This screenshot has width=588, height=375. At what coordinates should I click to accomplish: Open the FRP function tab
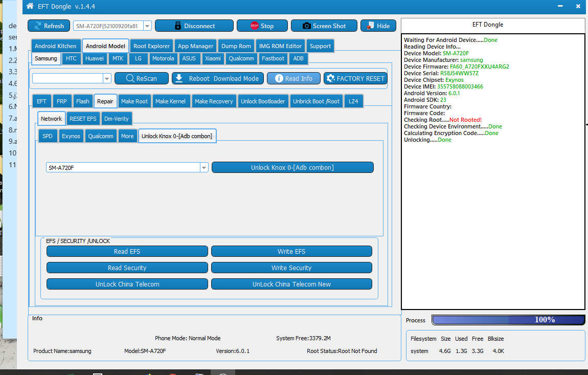(62, 101)
